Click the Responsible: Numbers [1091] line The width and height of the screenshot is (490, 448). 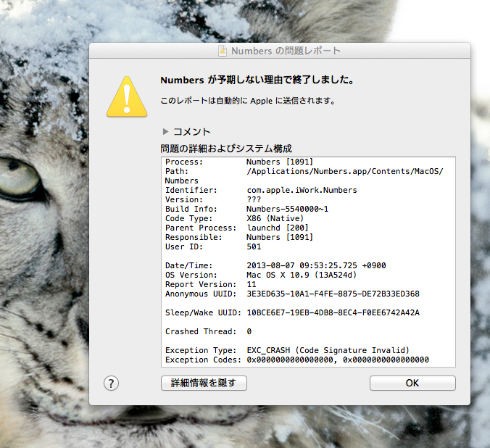tap(239, 237)
